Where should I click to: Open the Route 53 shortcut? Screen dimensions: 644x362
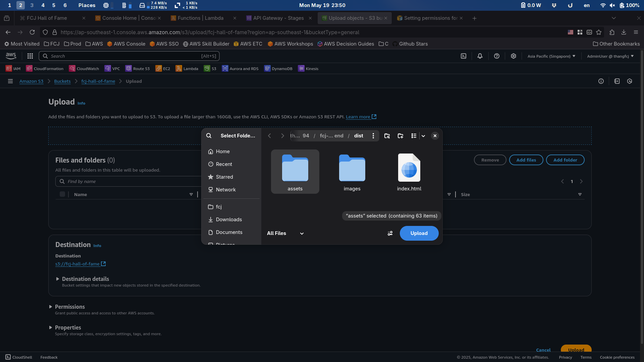coord(138,69)
